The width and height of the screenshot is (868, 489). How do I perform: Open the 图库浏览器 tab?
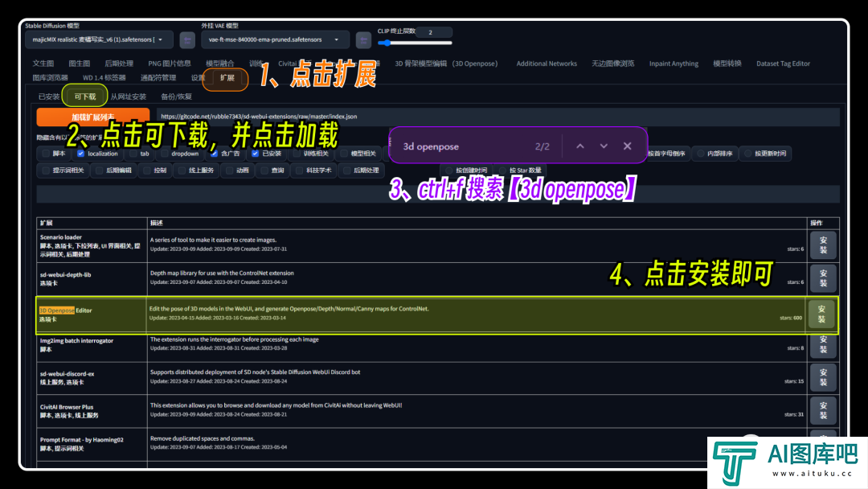click(51, 78)
